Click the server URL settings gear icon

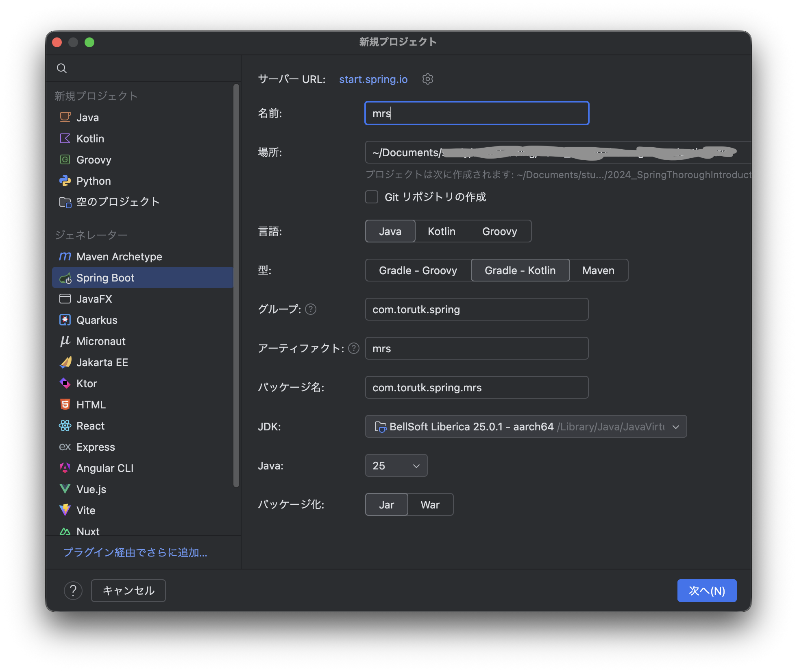427,79
